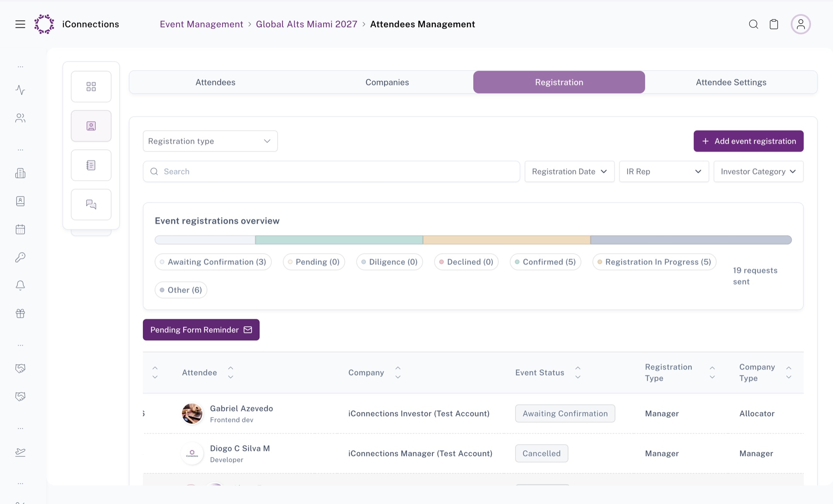Viewport: 833px width, 504px height.
Task: Open the activity pulse sidebar icon
Action: [x=20, y=90]
